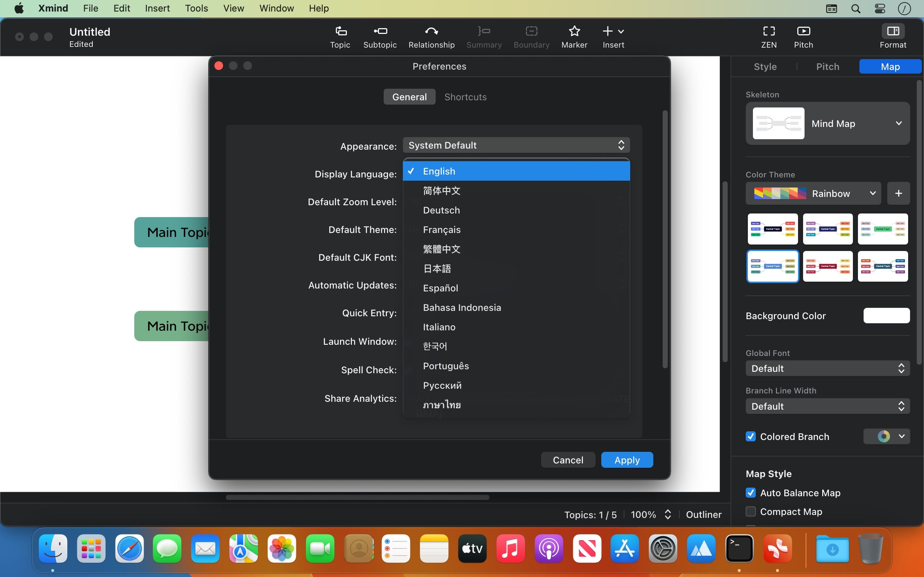Choose Deutsch in the language list
Screen dimensions: 924x577
coord(441,210)
